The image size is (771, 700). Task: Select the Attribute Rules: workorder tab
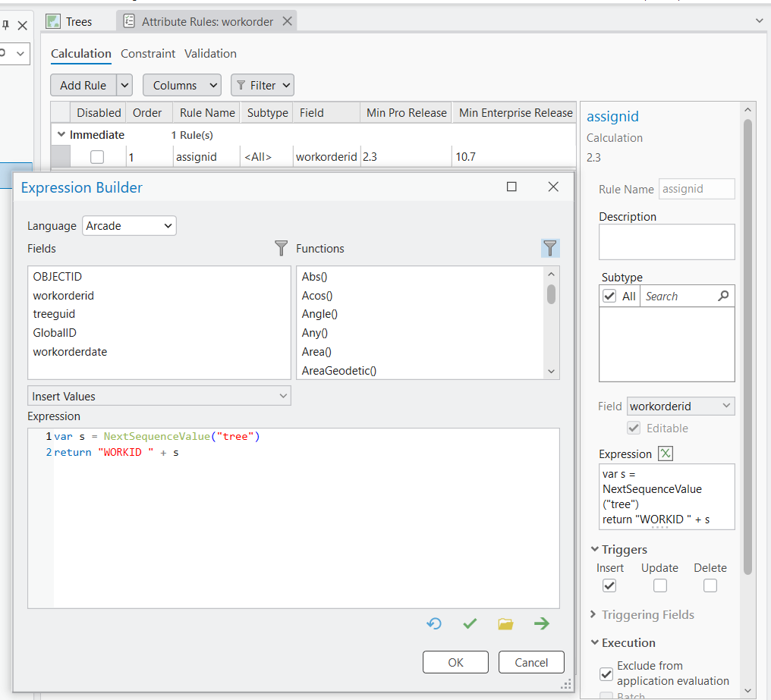(207, 22)
